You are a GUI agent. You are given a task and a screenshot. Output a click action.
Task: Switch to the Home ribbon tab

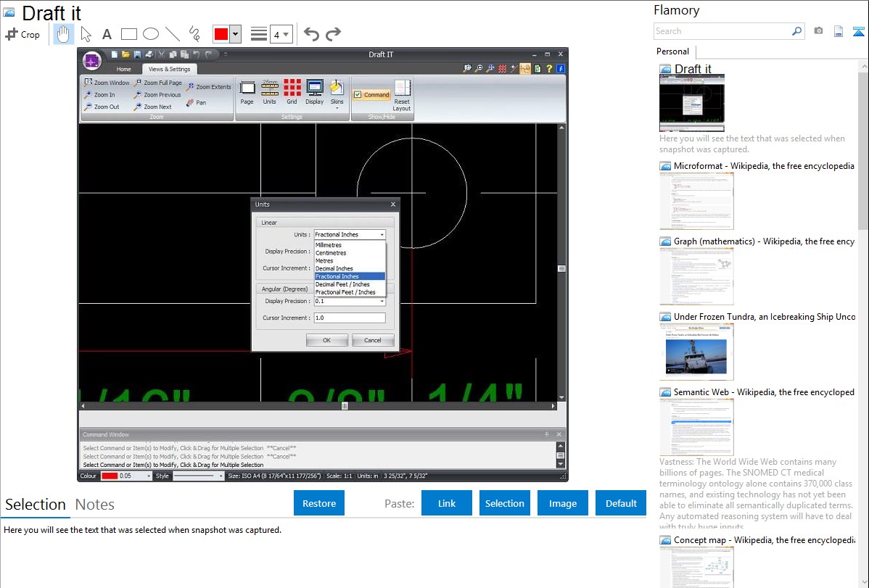[123, 70]
